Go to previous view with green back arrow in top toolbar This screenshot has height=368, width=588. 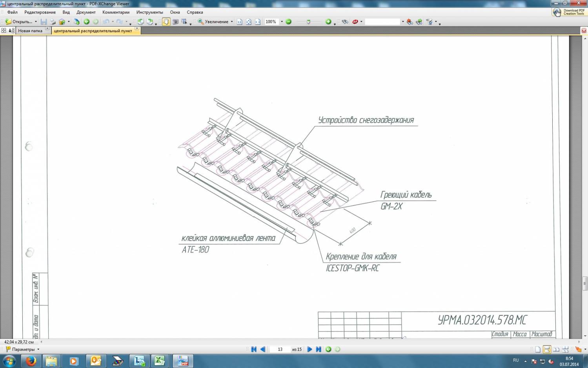coord(87,22)
